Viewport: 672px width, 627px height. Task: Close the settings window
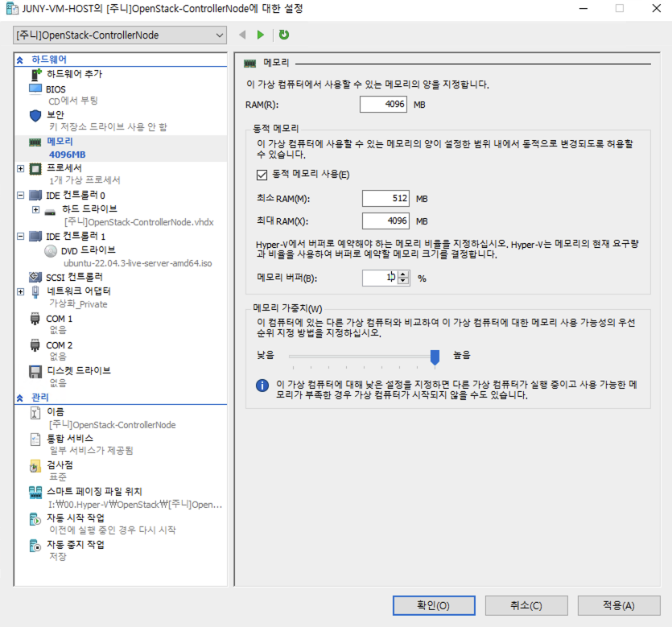coord(656,8)
